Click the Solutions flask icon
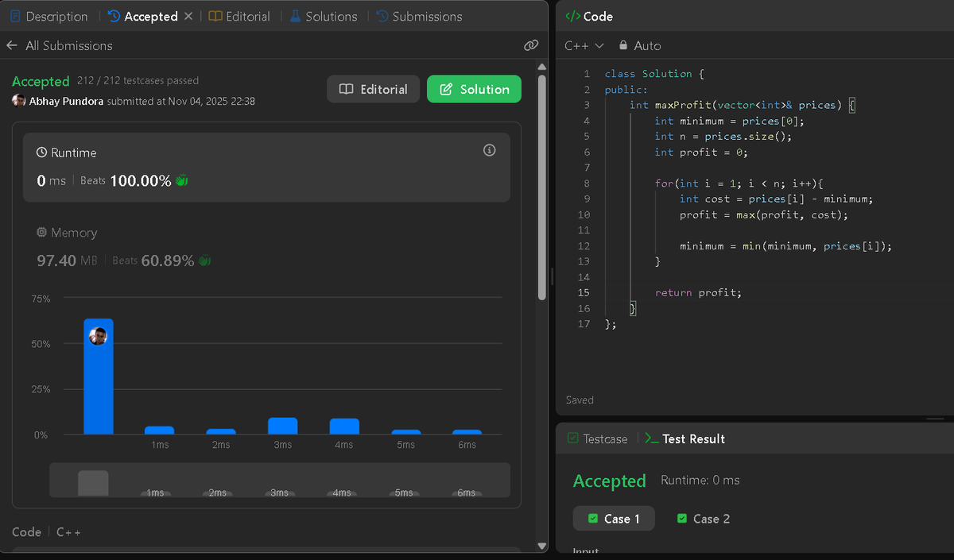 point(295,16)
